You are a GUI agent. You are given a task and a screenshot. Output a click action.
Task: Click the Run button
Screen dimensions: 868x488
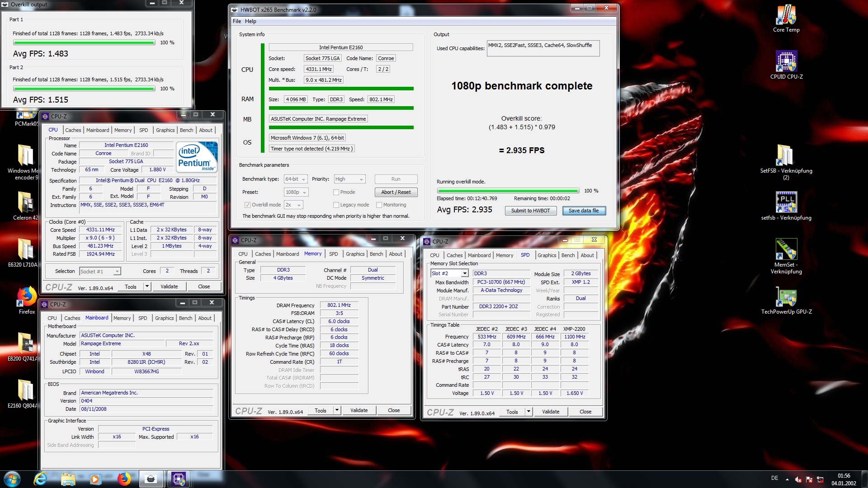coord(396,179)
